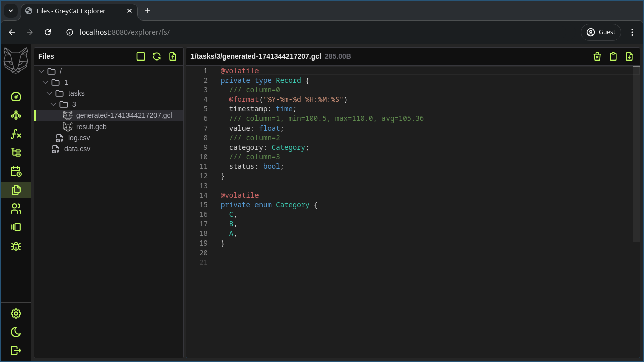Click the CSV icon beside data.csv
644x362 pixels.
[55, 149]
